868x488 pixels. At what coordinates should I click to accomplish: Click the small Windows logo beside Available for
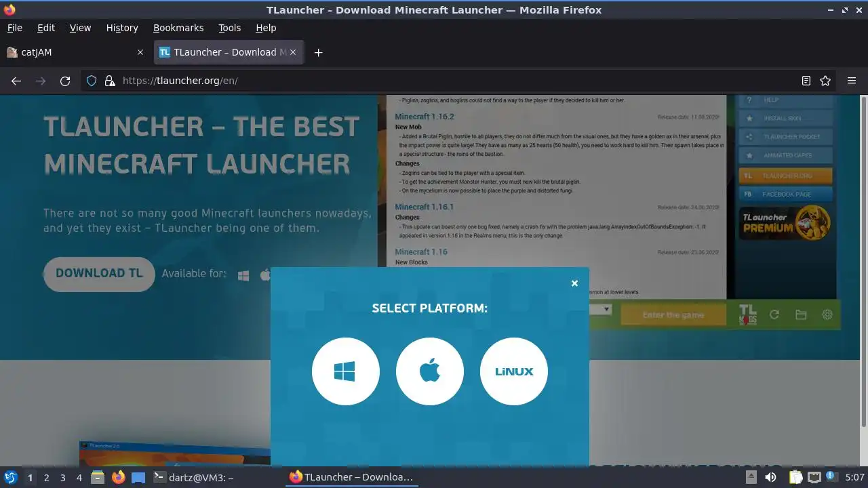(243, 275)
